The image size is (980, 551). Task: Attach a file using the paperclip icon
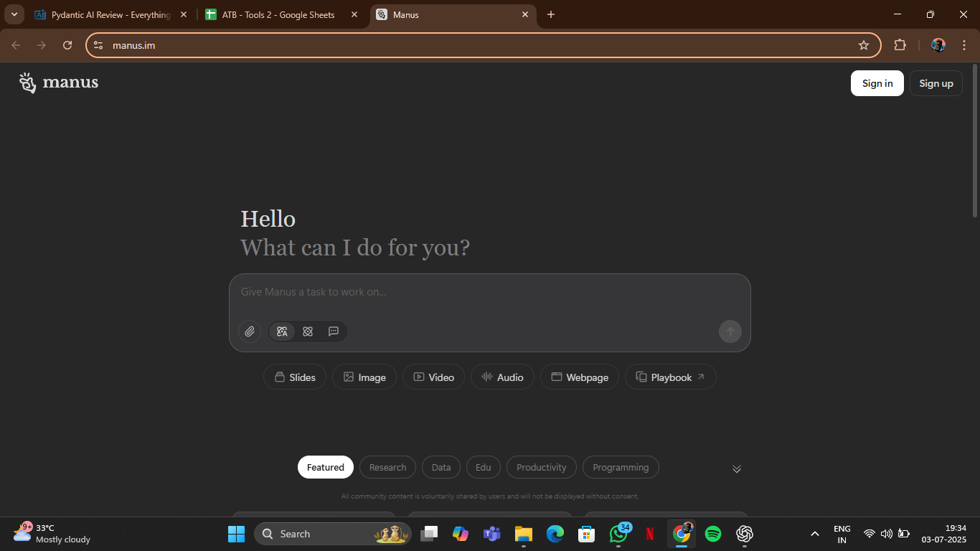tap(250, 331)
